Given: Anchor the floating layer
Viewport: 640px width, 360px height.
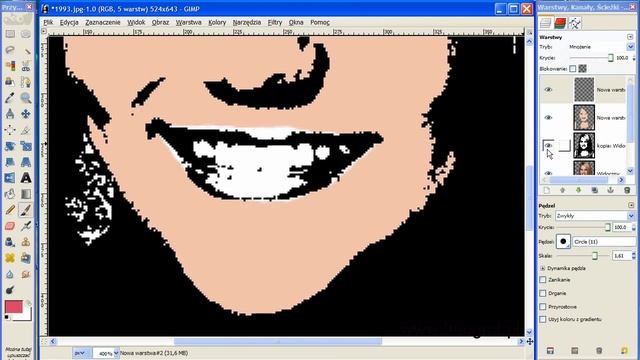Looking at the screenshot, I should pos(611,190).
